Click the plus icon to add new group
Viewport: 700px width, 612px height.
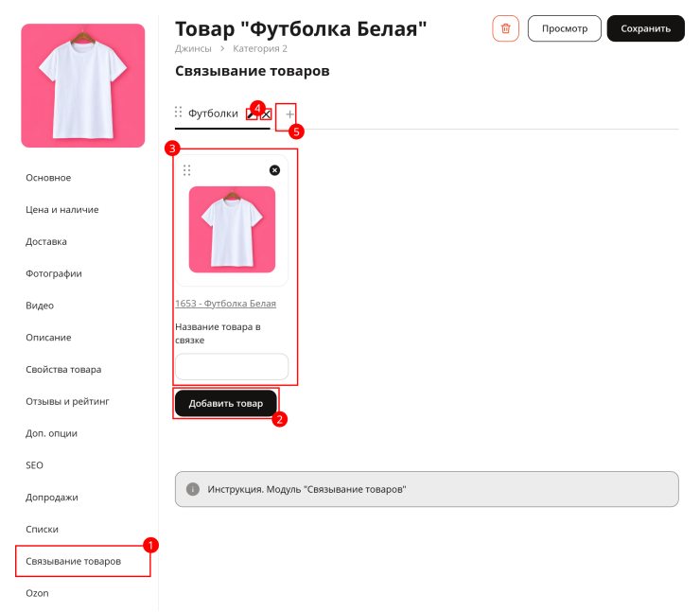tap(289, 114)
